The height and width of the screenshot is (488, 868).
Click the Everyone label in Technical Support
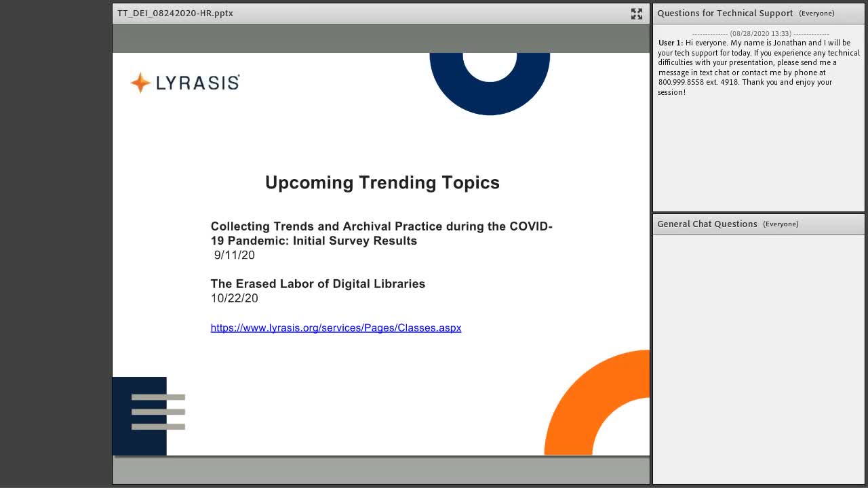click(816, 14)
